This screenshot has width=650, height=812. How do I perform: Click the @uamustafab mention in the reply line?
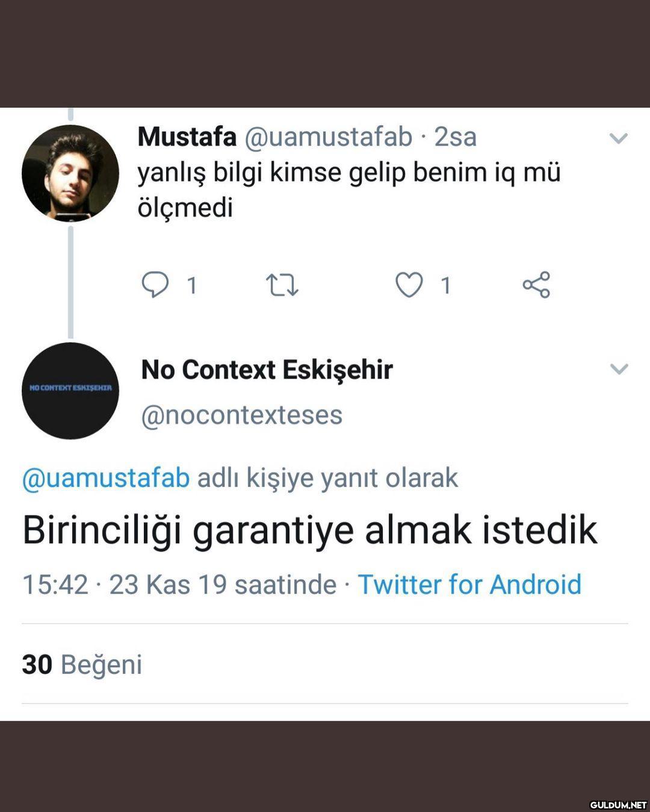106,478
